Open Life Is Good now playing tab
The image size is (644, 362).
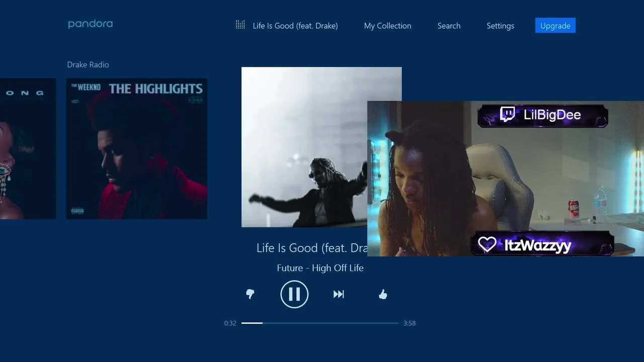tap(295, 26)
